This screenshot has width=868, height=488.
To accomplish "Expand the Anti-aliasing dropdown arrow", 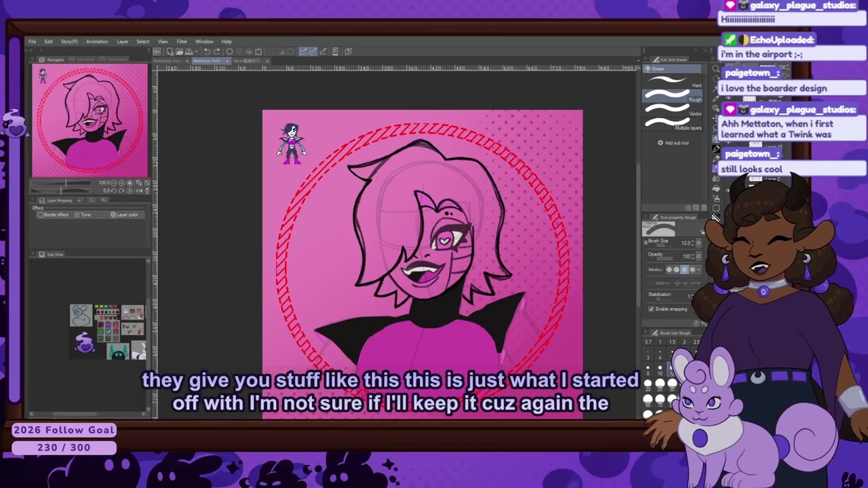I will [698, 270].
